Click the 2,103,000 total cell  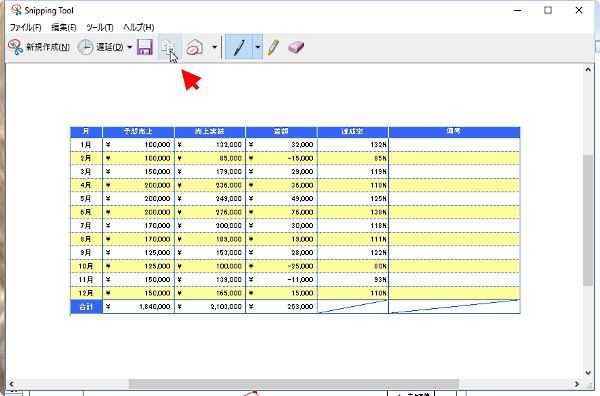(210, 306)
